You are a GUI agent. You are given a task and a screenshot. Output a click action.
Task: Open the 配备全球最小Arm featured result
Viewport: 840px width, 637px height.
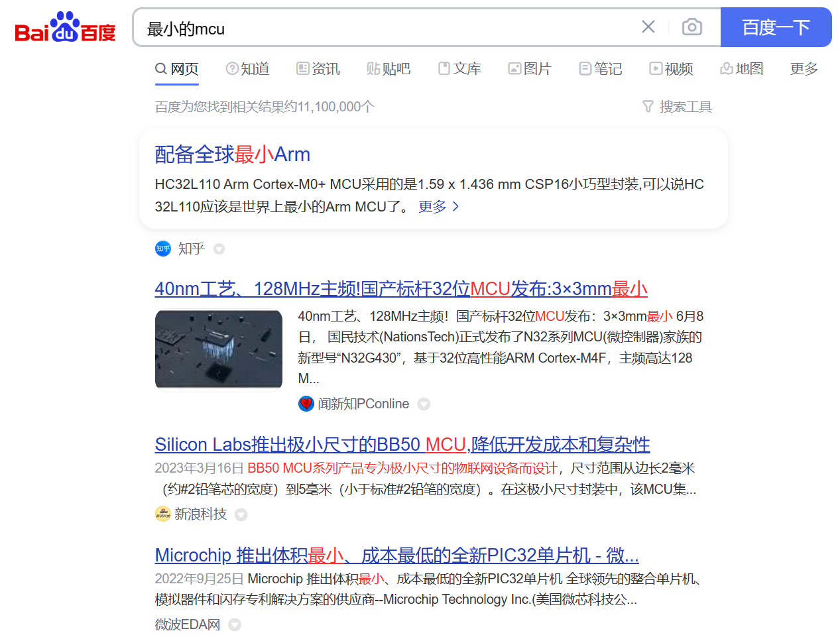tap(232, 154)
